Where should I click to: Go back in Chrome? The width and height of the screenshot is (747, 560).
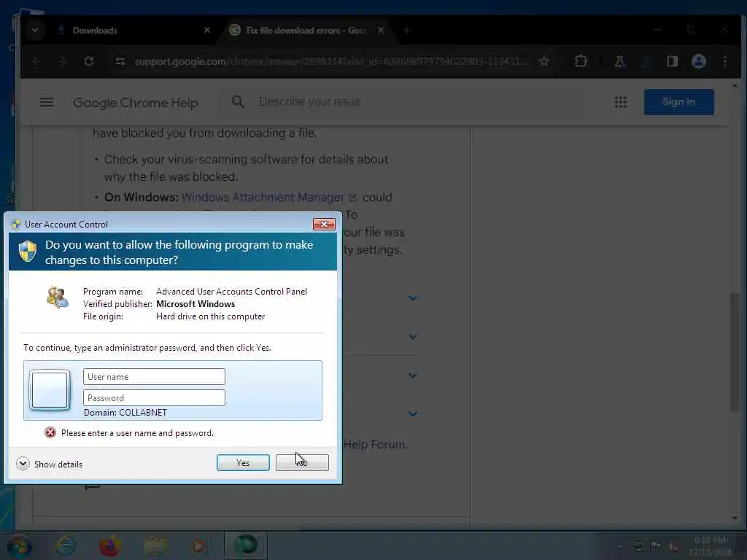[x=36, y=61]
